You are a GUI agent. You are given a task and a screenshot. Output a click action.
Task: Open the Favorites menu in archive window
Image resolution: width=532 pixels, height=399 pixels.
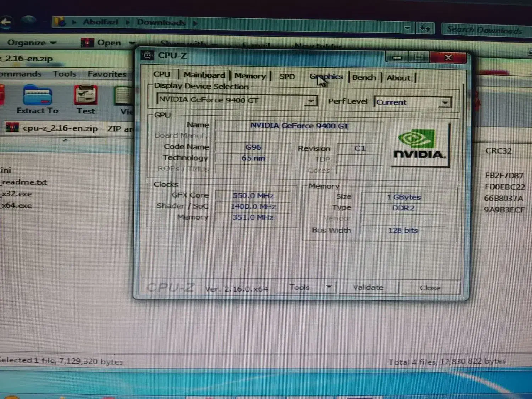pos(107,74)
